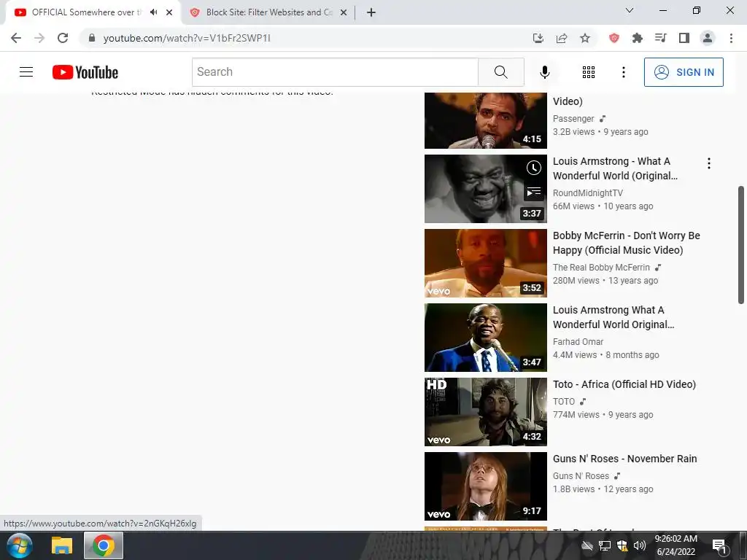Viewport: 747px width, 560px height.
Task: Open Farhad Omar Louis Armstrong thumbnail
Action: coord(485,337)
